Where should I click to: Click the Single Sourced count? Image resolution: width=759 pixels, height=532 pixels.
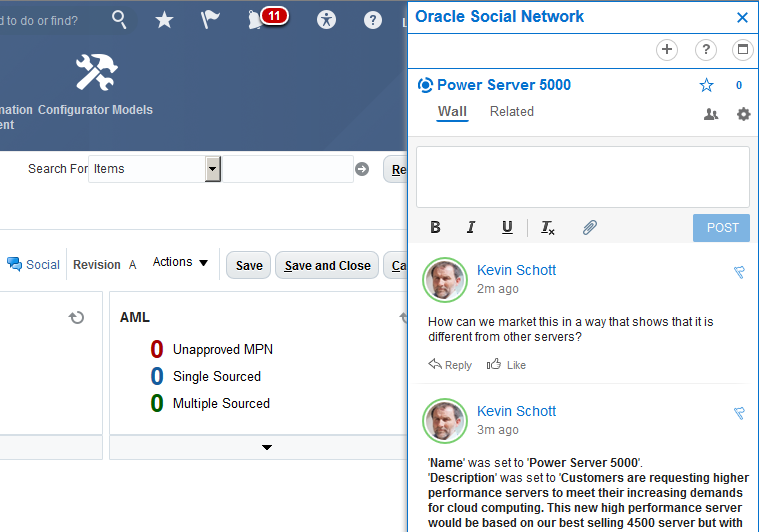click(157, 376)
